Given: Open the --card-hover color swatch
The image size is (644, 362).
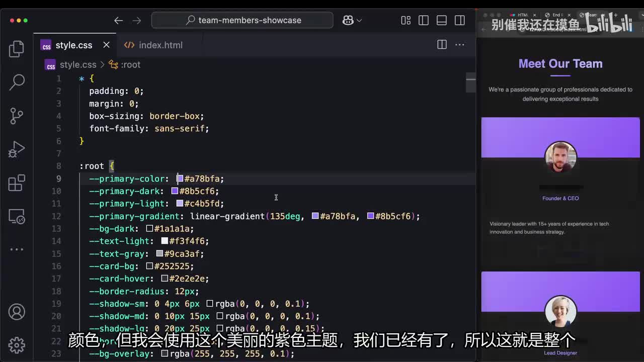Looking at the screenshot, I should point(165,279).
